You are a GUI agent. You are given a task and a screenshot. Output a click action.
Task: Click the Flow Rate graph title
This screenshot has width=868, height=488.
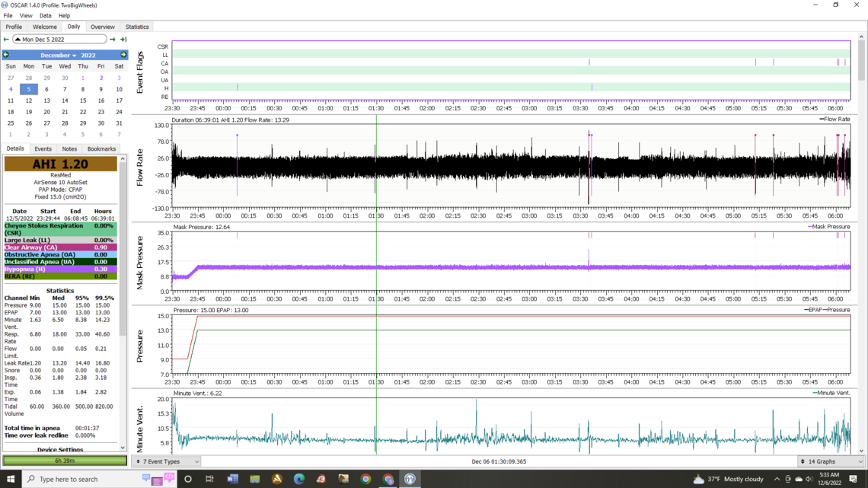pos(139,167)
